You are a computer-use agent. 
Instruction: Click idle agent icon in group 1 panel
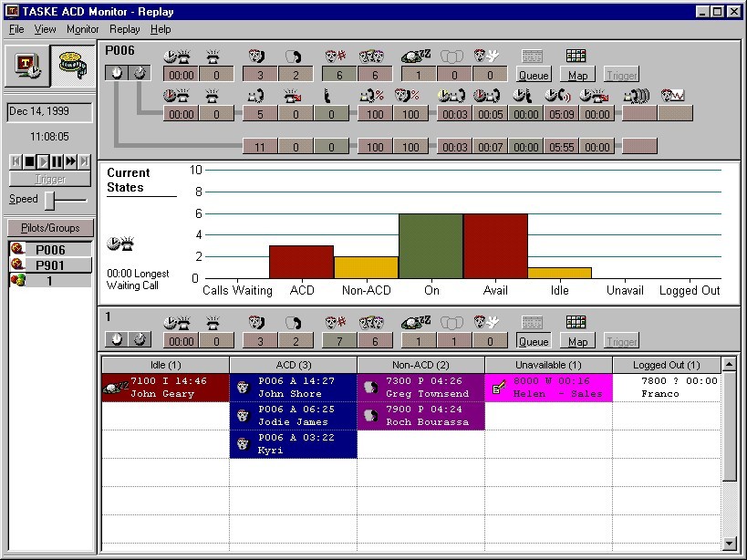tap(416, 322)
